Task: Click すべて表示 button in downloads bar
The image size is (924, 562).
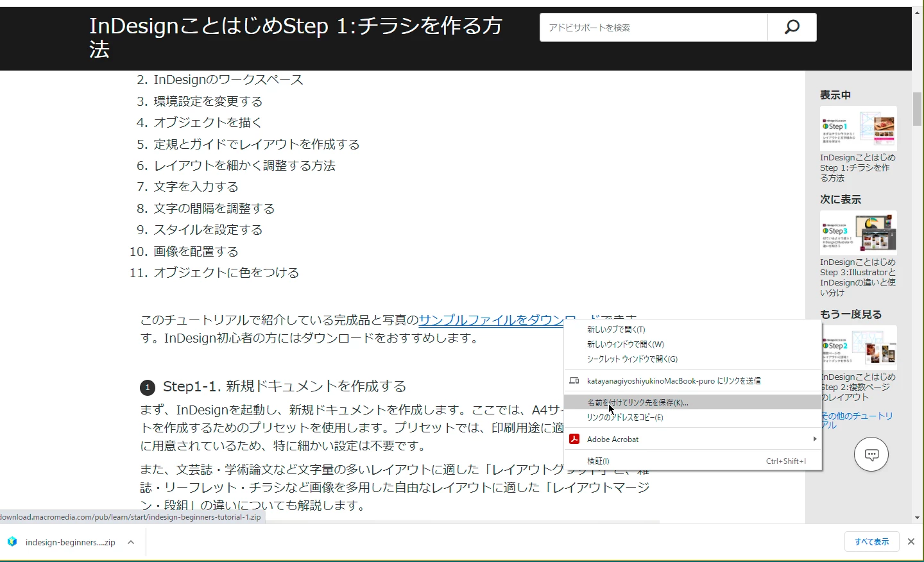Action: pos(871,542)
